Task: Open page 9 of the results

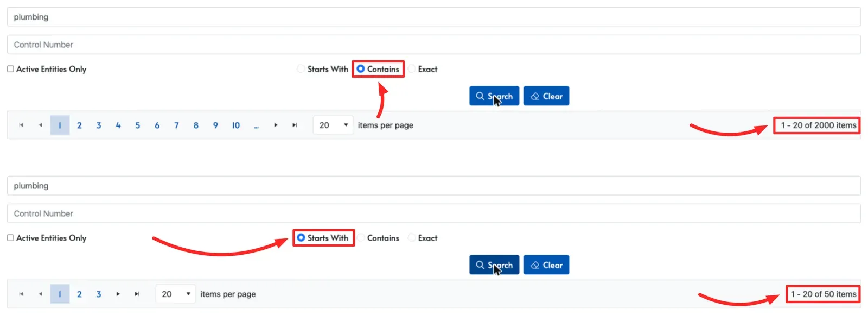Action: click(215, 125)
